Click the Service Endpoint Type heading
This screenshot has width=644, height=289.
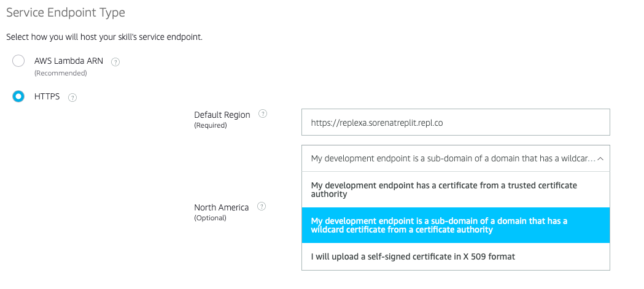point(66,13)
